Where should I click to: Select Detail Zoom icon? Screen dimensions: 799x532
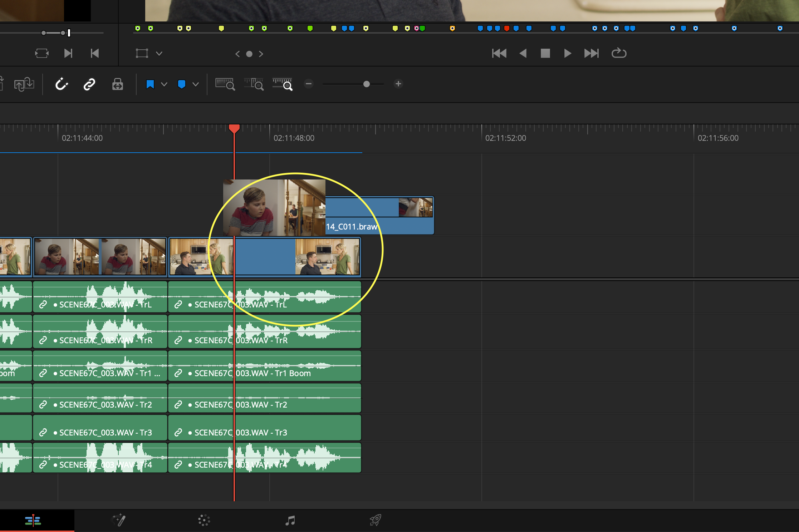click(254, 84)
